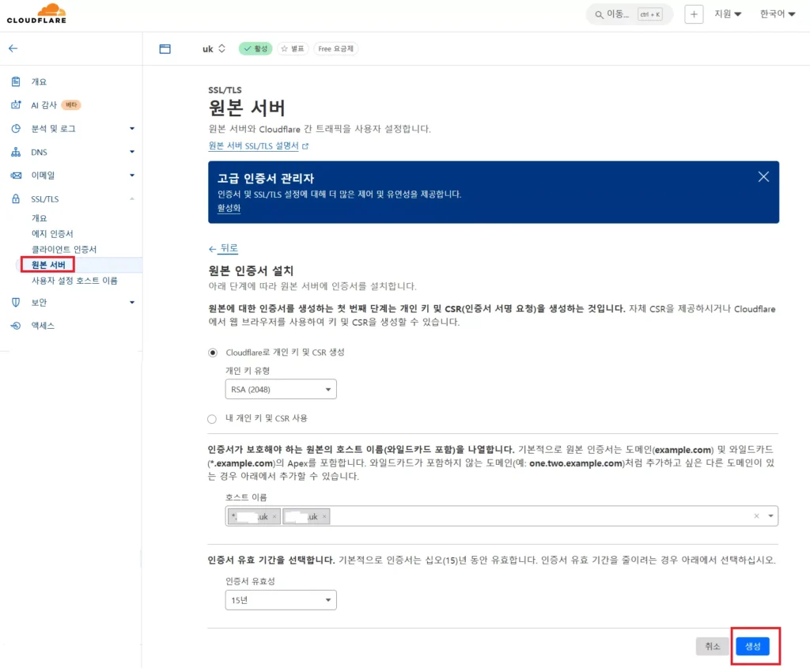Image resolution: width=810 pixels, height=672 pixels.
Task: Click the back arrow in sidebar
Action: pos(13,48)
